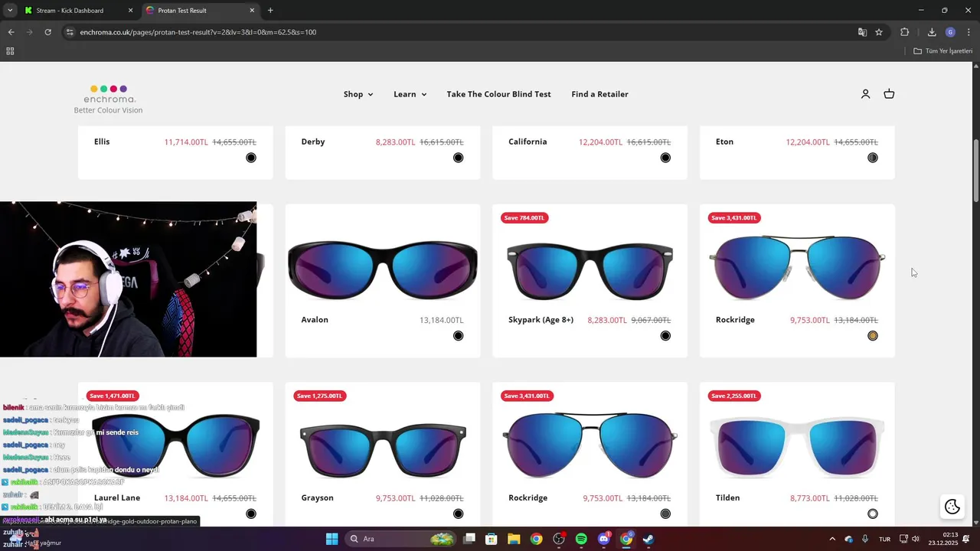Open the apps grid in bookmarks bar
The height and width of the screenshot is (551, 980).
(x=10, y=51)
